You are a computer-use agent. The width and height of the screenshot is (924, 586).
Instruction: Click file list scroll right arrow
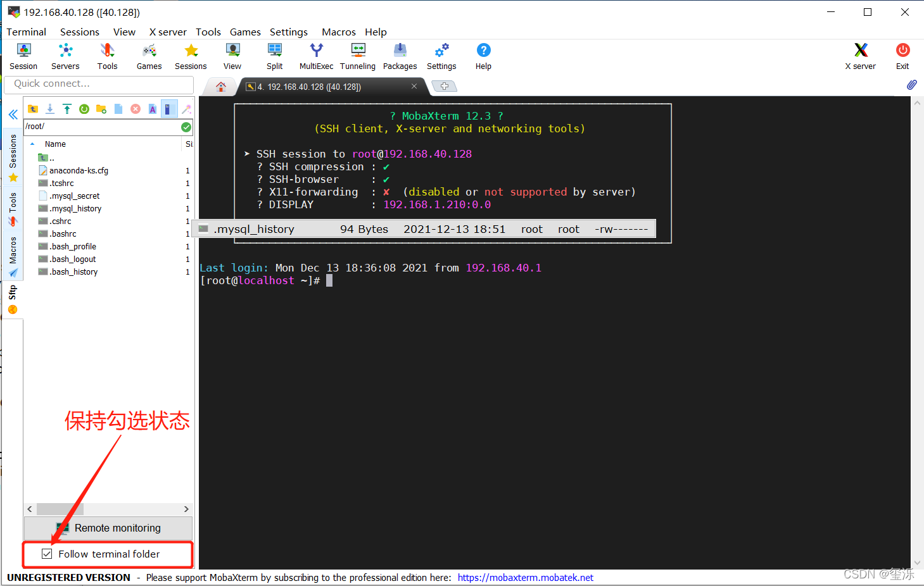[186, 509]
